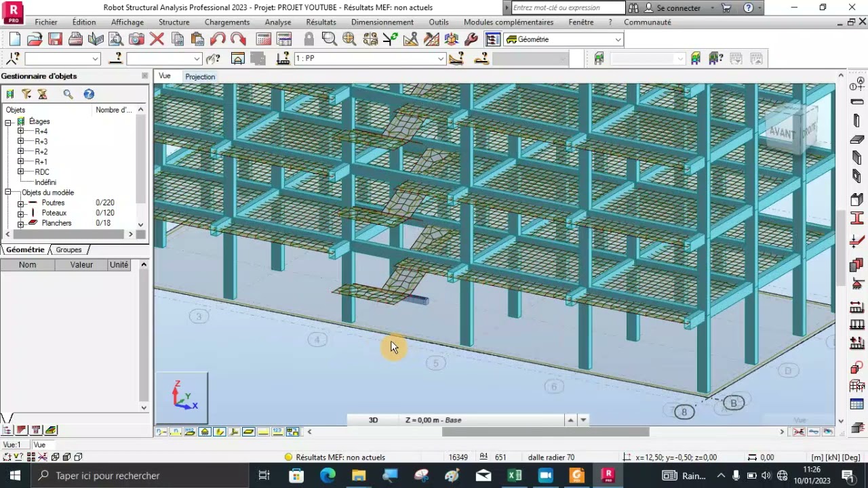Open the Dimensionnement menu

382,22
